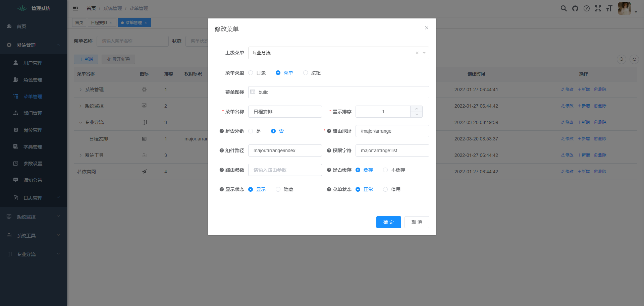Expand the 专业分流 sidebar group
The width and height of the screenshot is (644, 306).
click(34, 254)
